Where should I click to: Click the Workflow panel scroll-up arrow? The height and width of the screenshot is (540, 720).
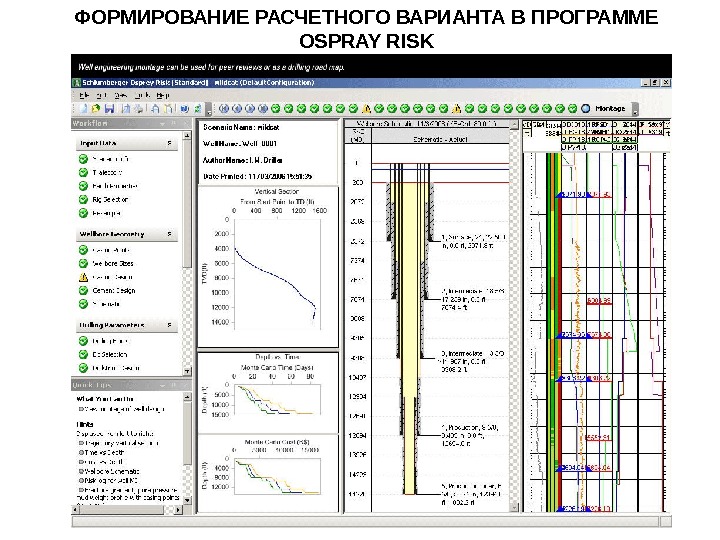tap(187, 136)
